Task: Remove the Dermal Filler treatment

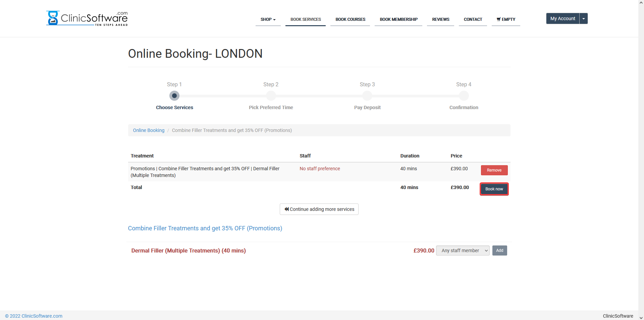Action: pos(494,170)
